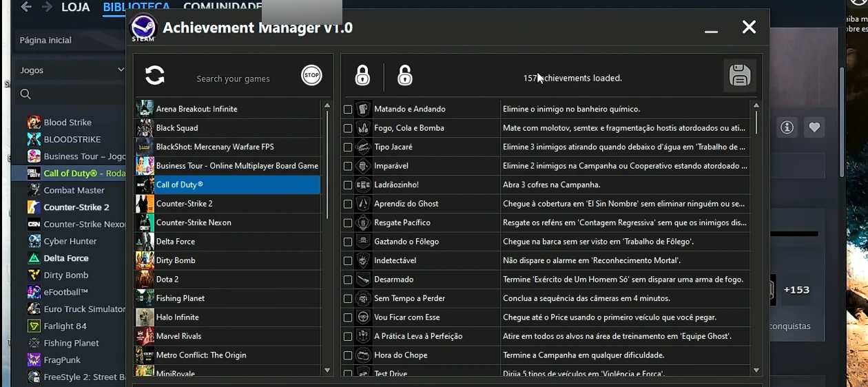Check the Matando e Andando checkbox
868x387 pixels.
tap(348, 109)
